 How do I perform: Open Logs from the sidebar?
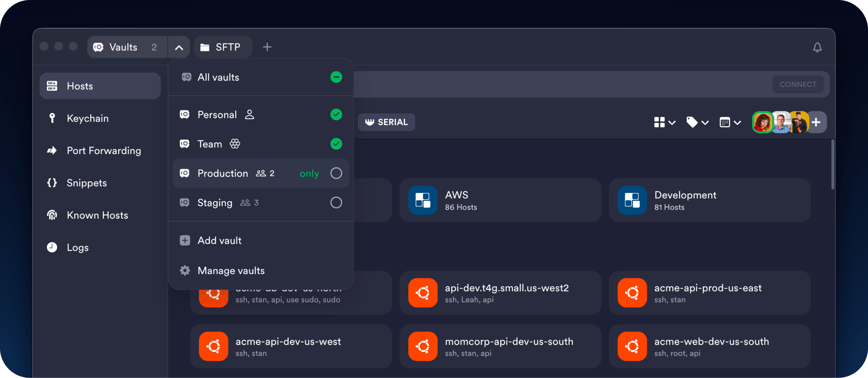point(77,247)
